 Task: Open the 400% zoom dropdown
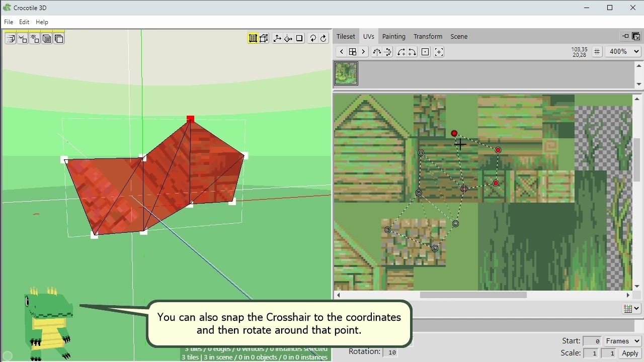623,51
